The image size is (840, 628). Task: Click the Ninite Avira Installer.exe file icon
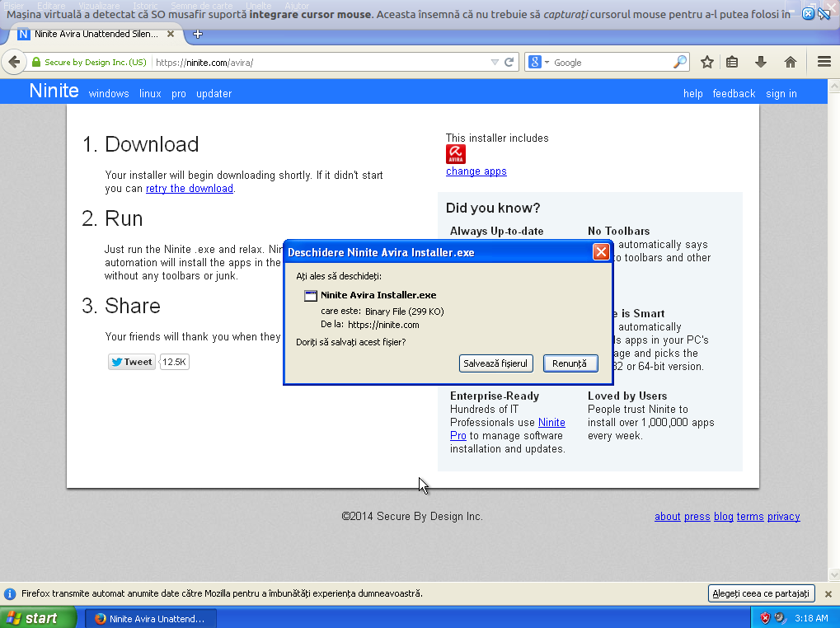(x=311, y=296)
